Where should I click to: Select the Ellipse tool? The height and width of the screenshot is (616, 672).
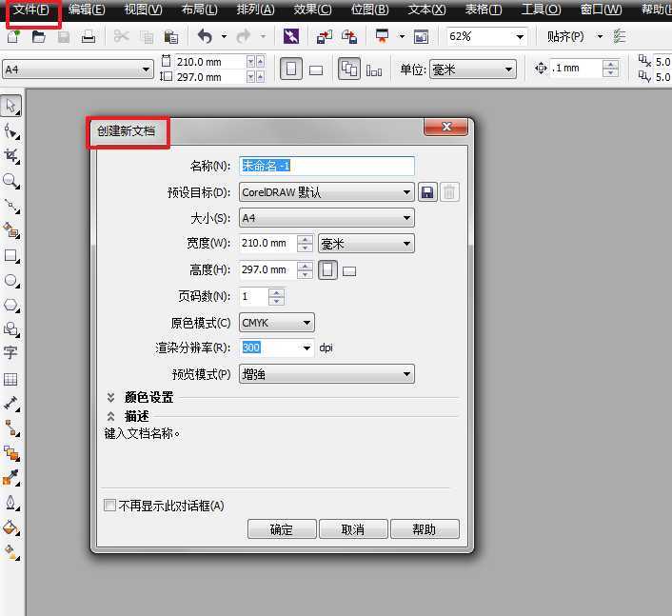pos(11,281)
